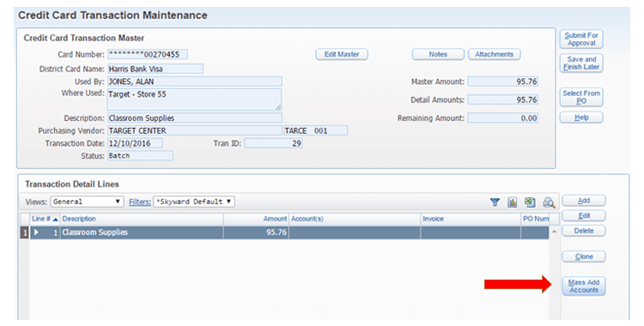The width and height of the screenshot is (644, 326).
Task: Click Edit button for detail lines
Action: click(584, 215)
